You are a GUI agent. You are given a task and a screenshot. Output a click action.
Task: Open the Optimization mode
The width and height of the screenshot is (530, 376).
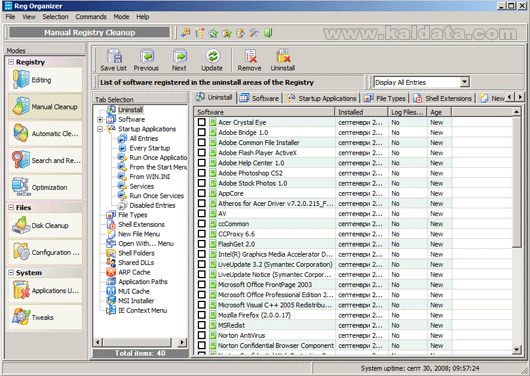point(45,187)
